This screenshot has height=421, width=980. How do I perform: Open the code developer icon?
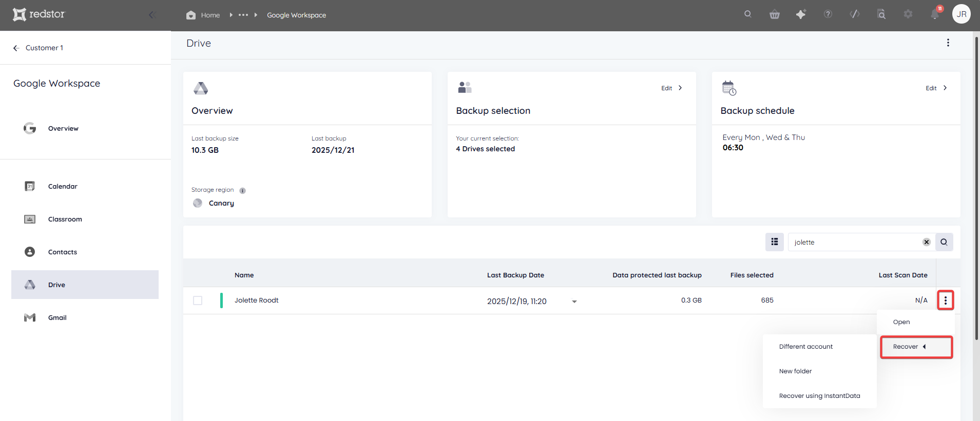click(855, 14)
